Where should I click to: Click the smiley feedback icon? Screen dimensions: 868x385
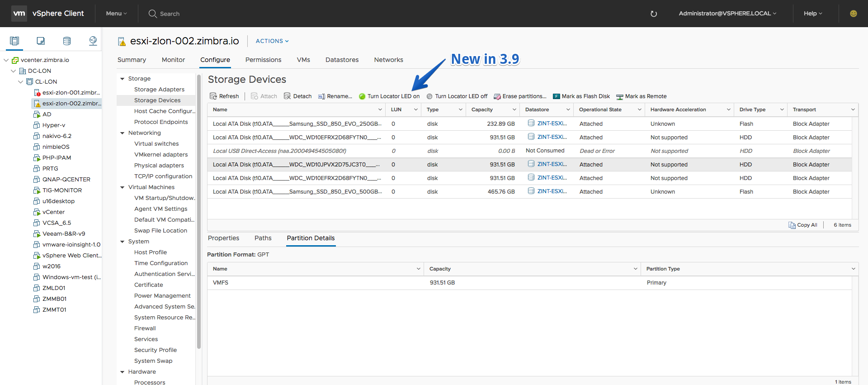coord(854,14)
